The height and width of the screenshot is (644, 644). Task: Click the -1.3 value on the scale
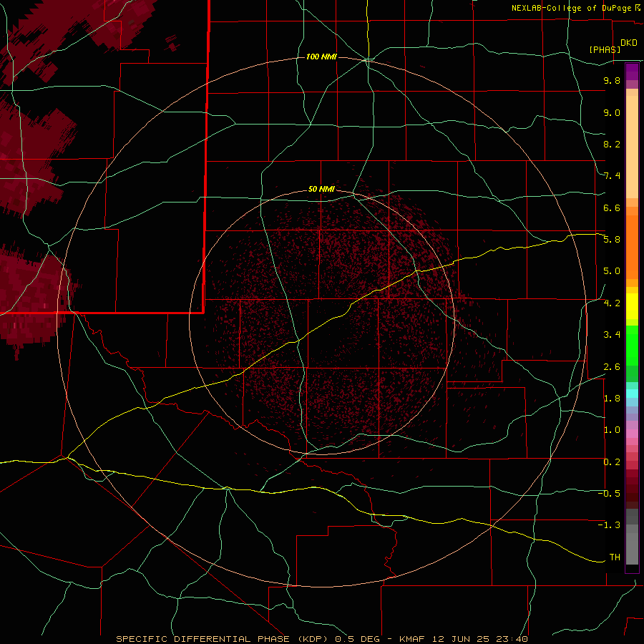click(609, 525)
